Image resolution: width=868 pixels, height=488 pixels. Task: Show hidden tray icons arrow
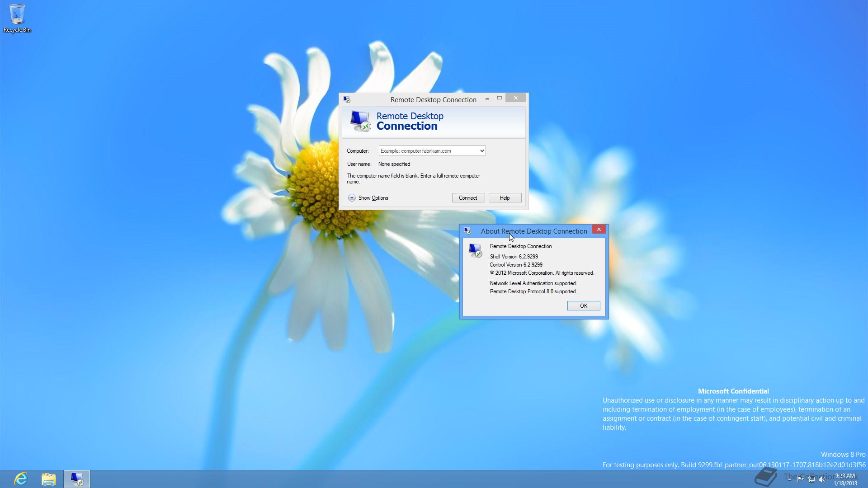789,479
